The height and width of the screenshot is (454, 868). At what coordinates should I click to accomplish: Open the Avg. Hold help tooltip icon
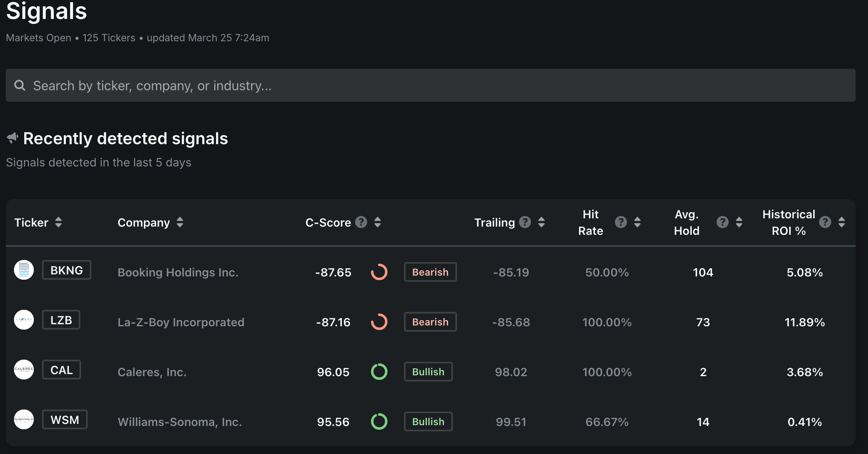723,222
